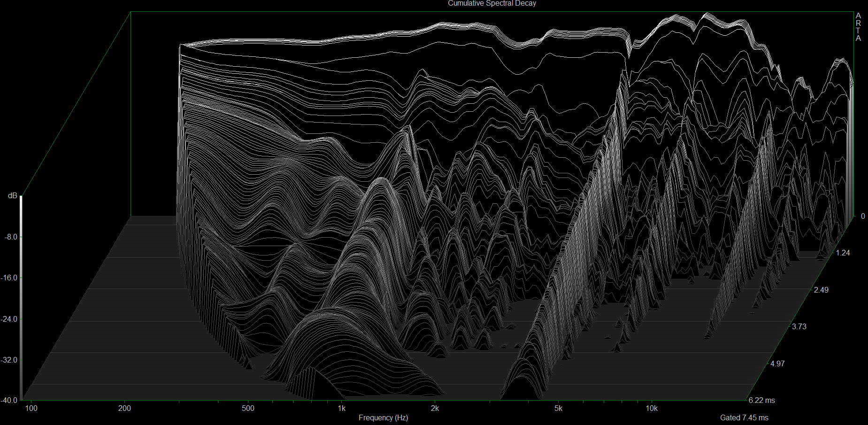Click the -24.0 dB scale value
The width and height of the screenshot is (868, 425).
tap(10, 319)
